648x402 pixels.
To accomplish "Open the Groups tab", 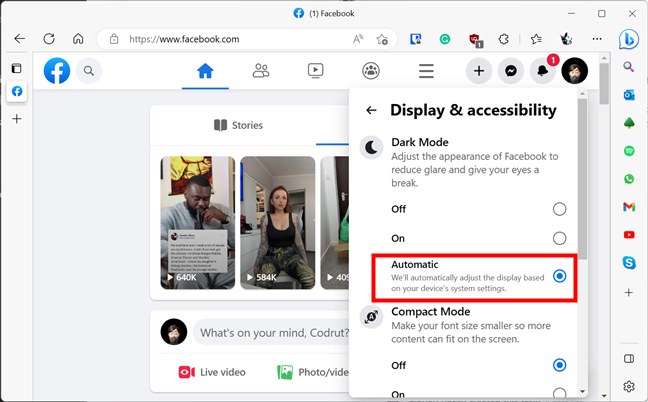I will (371, 71).
